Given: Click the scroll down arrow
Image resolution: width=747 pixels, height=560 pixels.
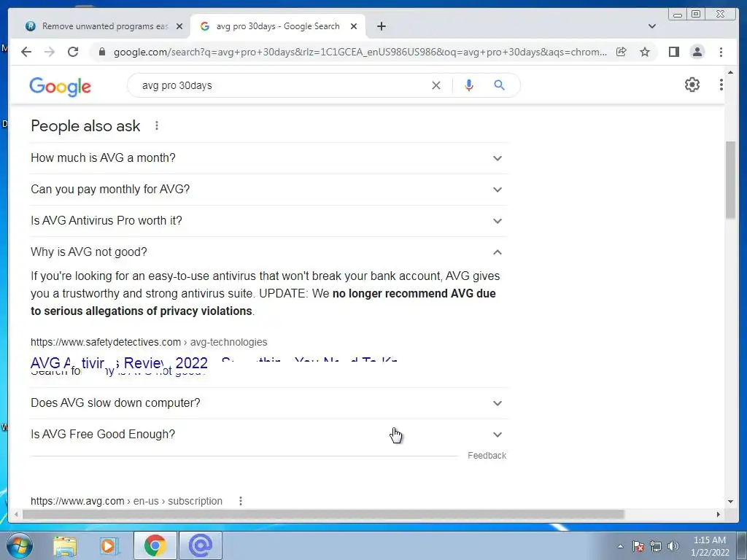Looking at the screenshot, I should pyautogui.click(x=730, y=502).
